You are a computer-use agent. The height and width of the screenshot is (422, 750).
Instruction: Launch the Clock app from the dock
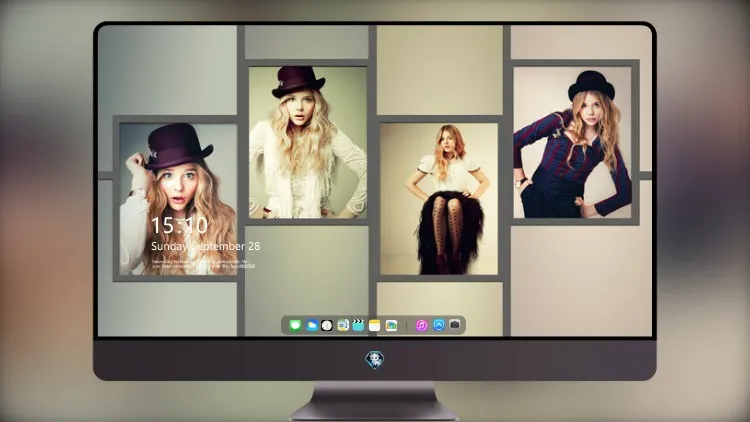(x=327, y=325)
